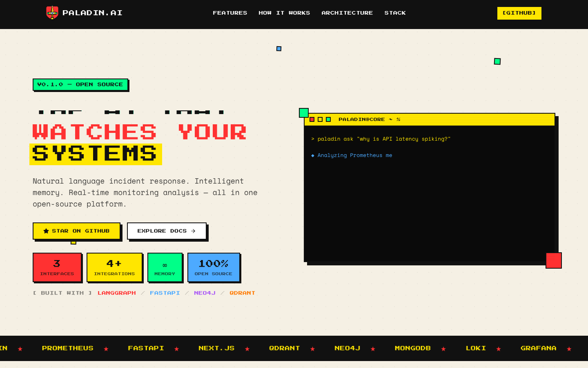Click NEXT.JS in the ticker bar
This screenshot has width=588, height=368.
pyautogui.click(x=216, y=348)
